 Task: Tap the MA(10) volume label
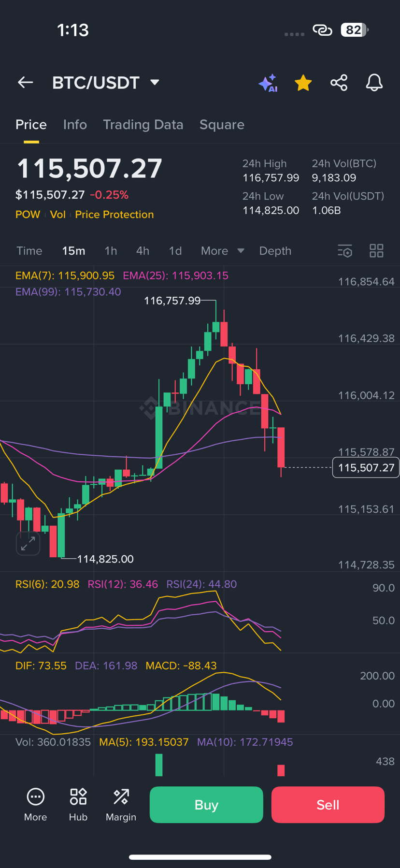coord(245,742)
